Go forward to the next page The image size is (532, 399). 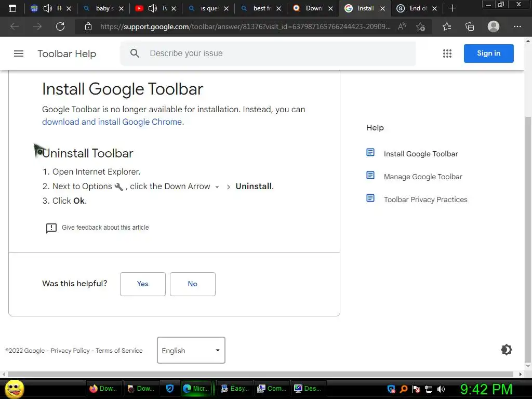tap(37, 26)
